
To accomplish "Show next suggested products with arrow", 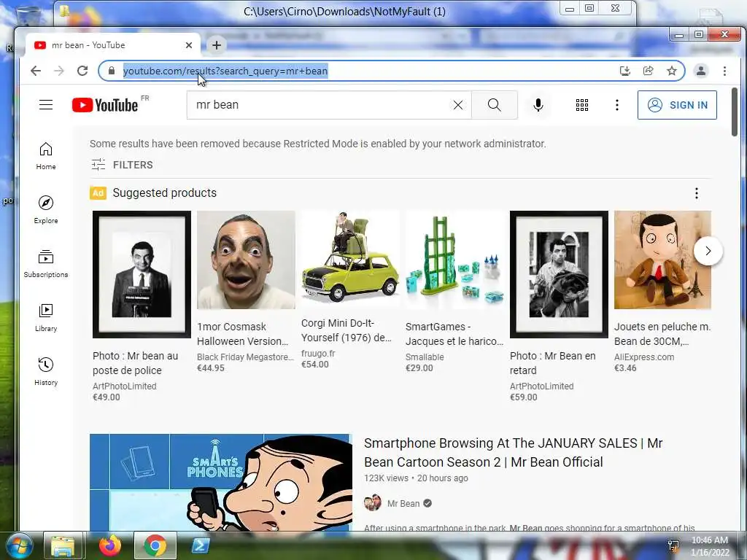I will click(x=708, y=251).
